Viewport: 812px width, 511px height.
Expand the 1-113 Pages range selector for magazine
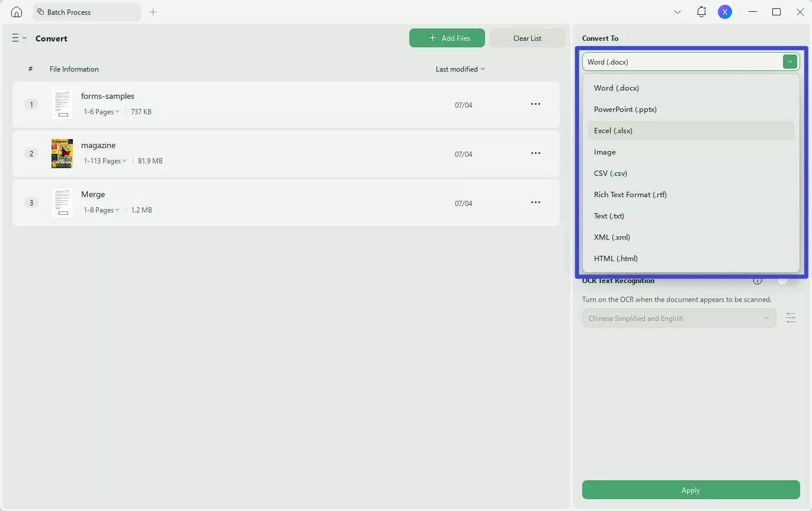(105, 160)
